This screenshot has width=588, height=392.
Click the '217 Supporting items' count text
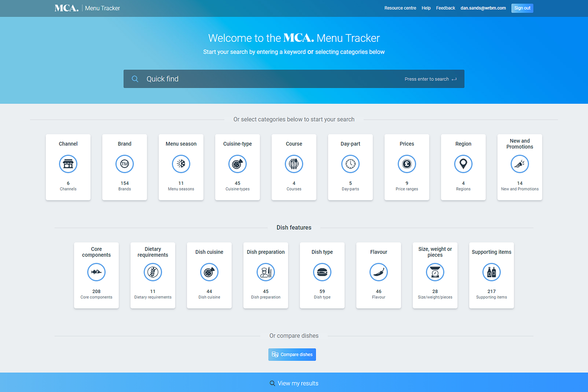tap(492, 294)
